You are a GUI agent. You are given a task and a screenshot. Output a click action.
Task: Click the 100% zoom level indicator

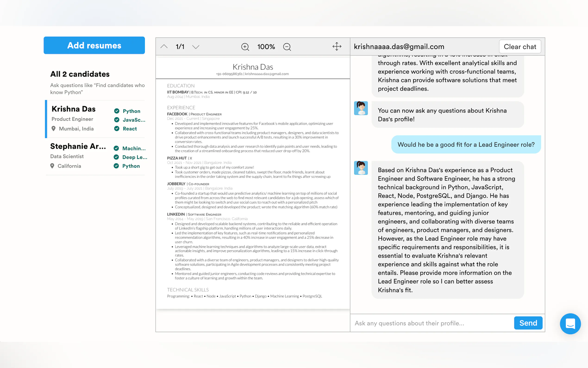266,47
